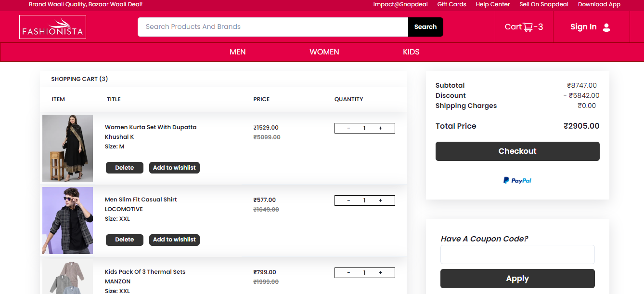Click the QUANTITY column header
Viewport: 644px width, 294px height.
[349, 99]
